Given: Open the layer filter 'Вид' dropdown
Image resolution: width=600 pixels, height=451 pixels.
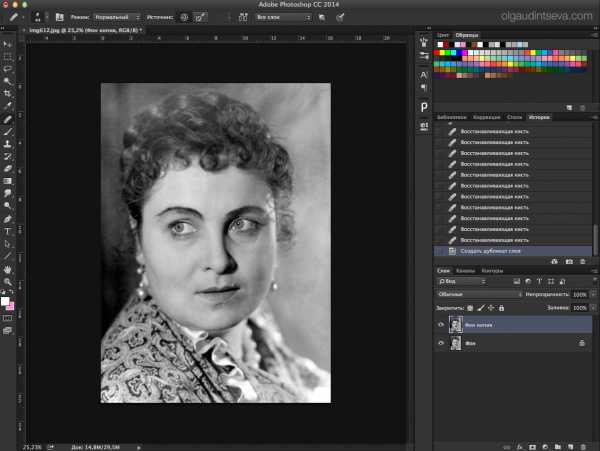Looking at the screenshot, I should click(x=462, y=282).
